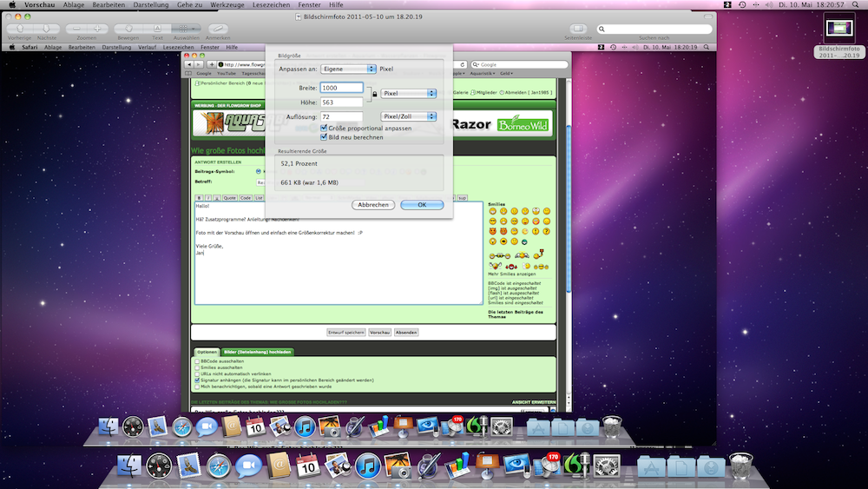The image size is (868, 489).
Task: Open the dock app with 170 badge
Action: tap(547, 466)
